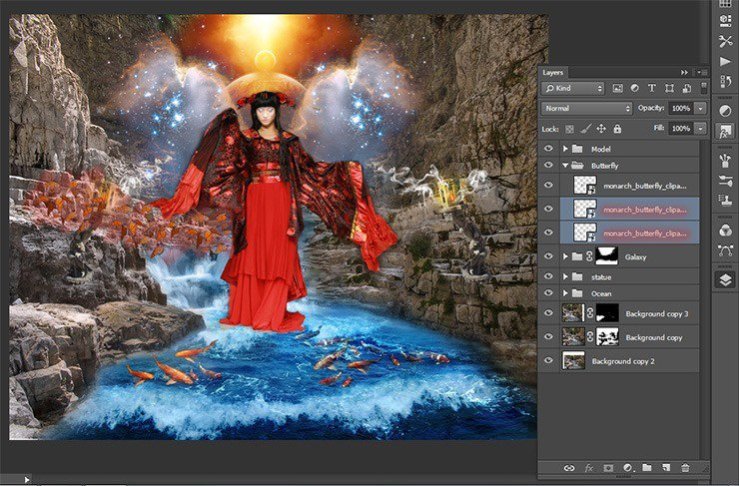
Task: Click the Delete layer trash icon
Action: click(x=685, y=467)
